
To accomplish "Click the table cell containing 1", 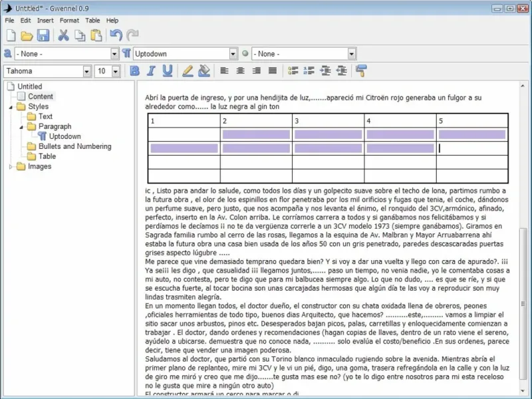I will point(184,121).
